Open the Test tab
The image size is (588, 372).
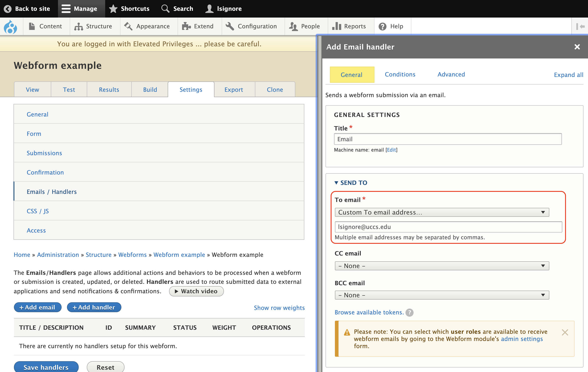point(69,90)
